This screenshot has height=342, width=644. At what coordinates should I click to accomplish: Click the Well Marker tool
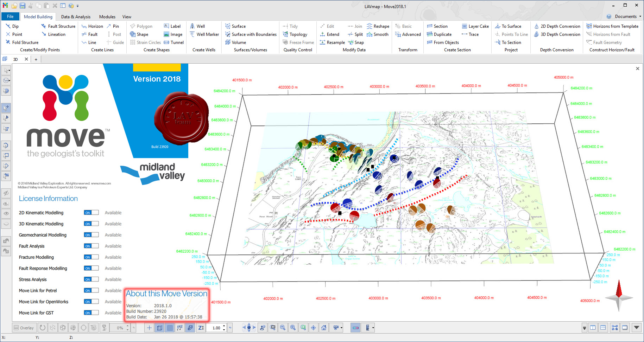click(x=204, y=34)
